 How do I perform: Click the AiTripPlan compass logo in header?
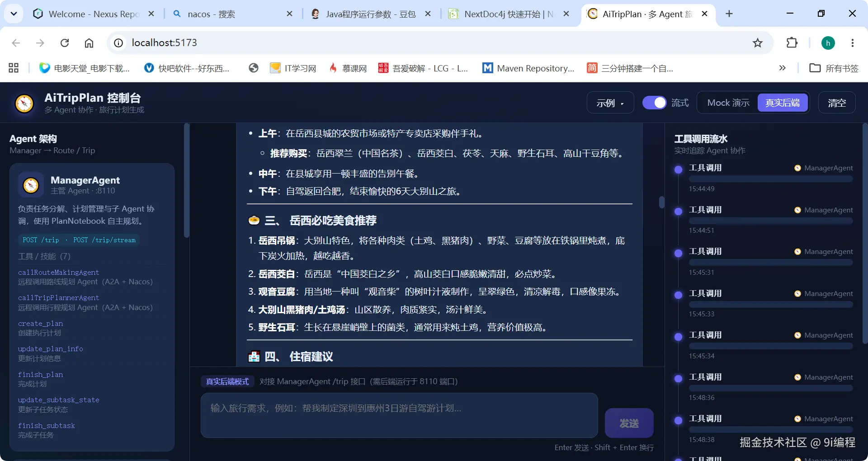[x=24, y=103]
